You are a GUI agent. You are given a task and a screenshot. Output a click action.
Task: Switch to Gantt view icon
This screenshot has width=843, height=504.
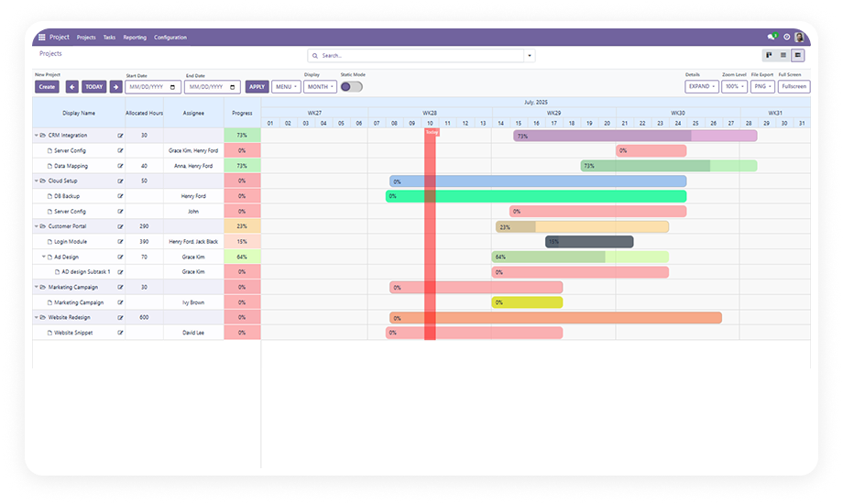(798, 55)
